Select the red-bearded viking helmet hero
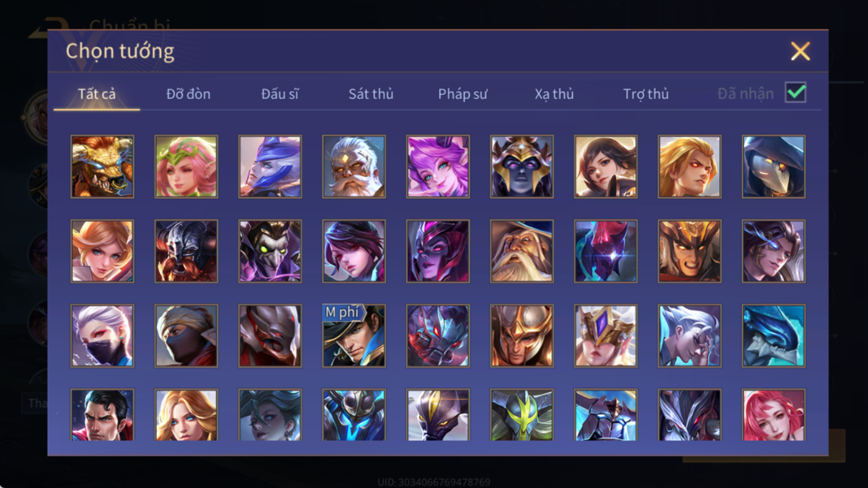 pyautogui.click(x=186, y=251)
